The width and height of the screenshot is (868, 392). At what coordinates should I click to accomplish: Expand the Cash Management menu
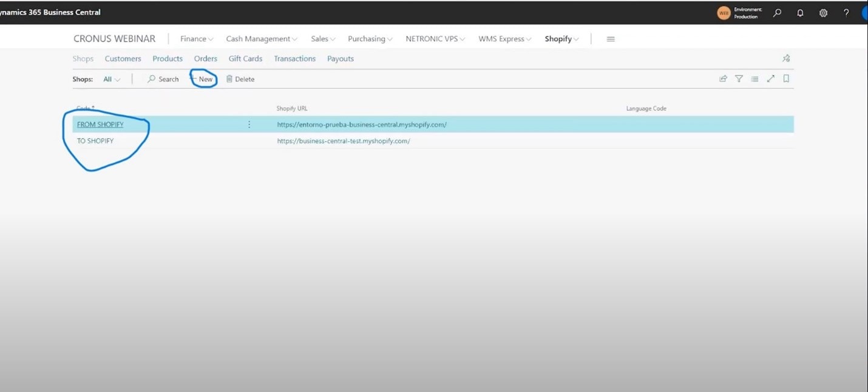pos(262,39)
